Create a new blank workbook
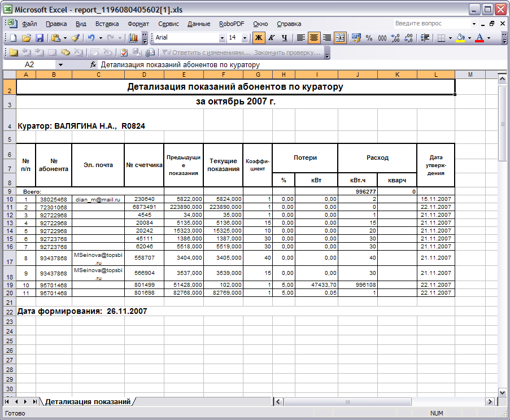Image resolution: width=510 pixels, height=420 pixels. point(14,38)
